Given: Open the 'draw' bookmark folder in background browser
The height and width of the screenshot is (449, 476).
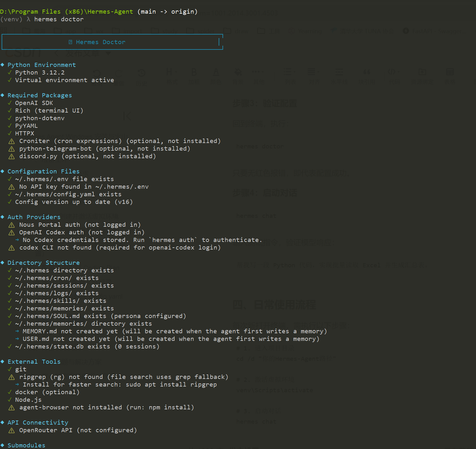Looking at the screenshot, I should click(x=236, y=31).
